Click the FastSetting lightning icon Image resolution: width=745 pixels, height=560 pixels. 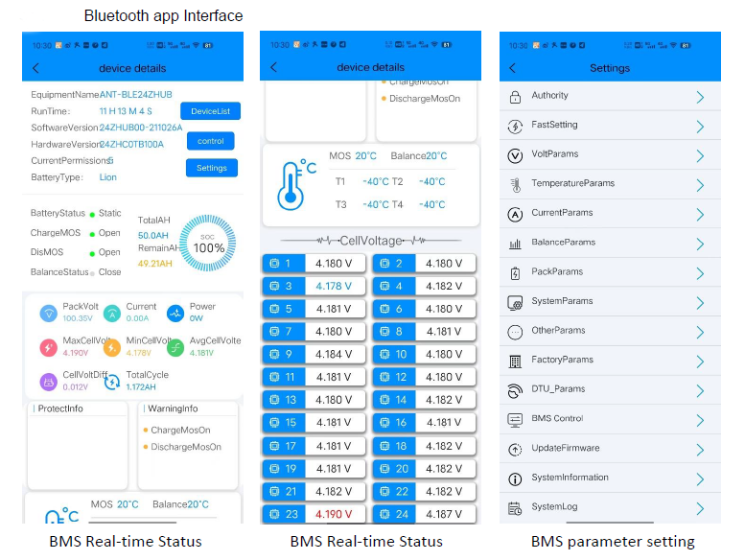click(x=515, y=127)
